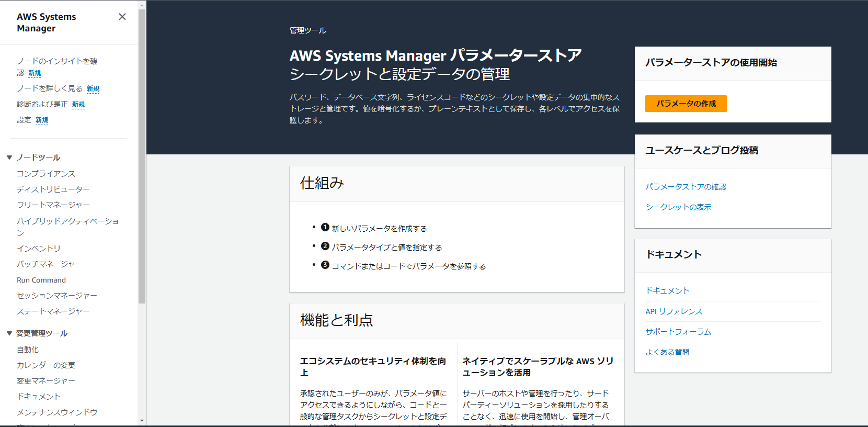The image size is (868, 427).
Task: Select 変更マネージャー in sidebar
Action: [x=46, y=380]
